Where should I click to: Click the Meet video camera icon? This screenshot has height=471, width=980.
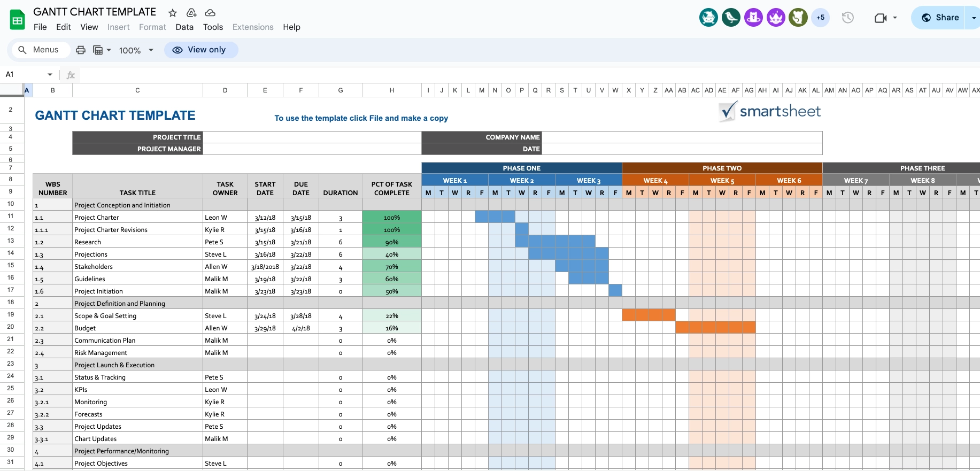[x=880, y=18]
